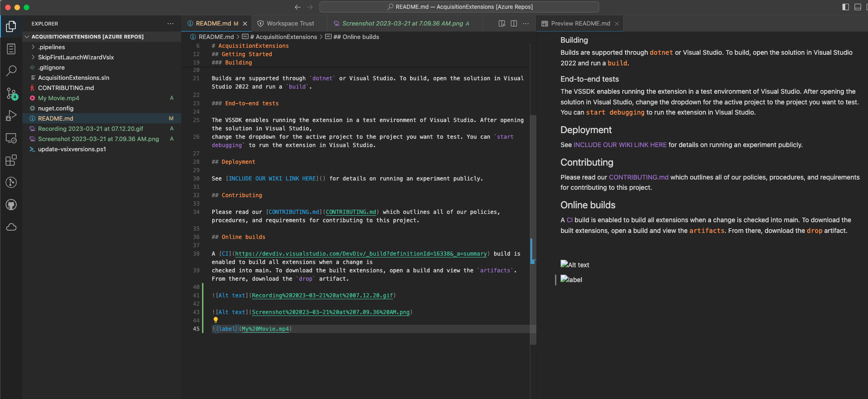
Task: Expand the .pipelines folder
Action: click(51, 47)
